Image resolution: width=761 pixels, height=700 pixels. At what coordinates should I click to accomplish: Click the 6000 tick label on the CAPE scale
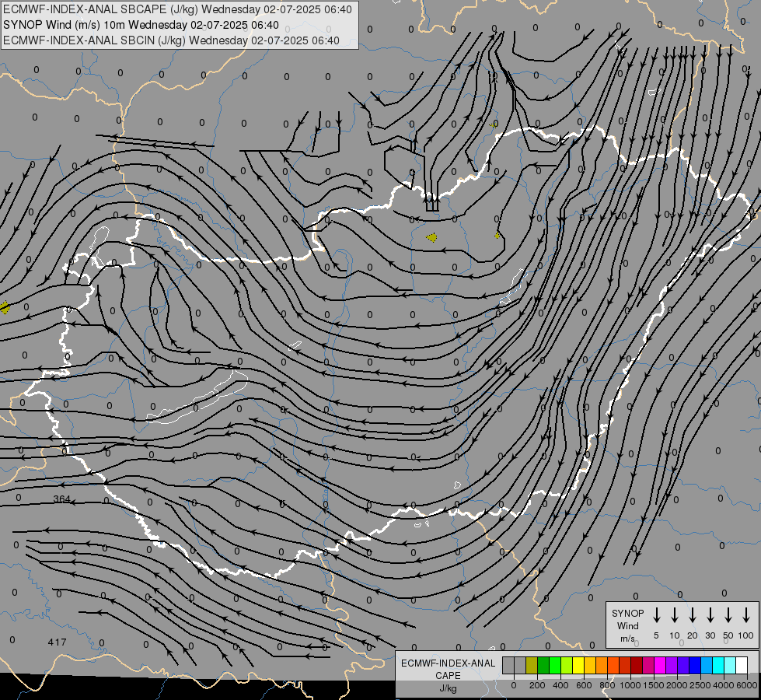point(747,685)
